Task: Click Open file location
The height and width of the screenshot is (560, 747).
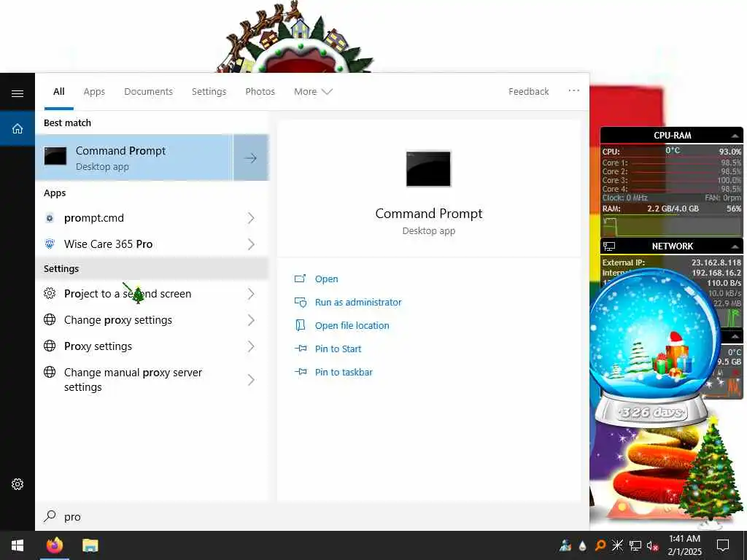Action: [352, 326]
